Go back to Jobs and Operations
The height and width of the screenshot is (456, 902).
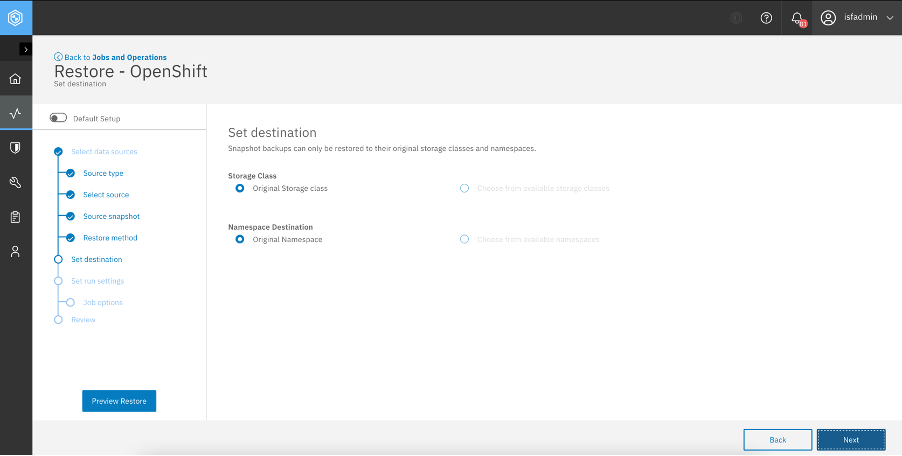coord(115,57)
